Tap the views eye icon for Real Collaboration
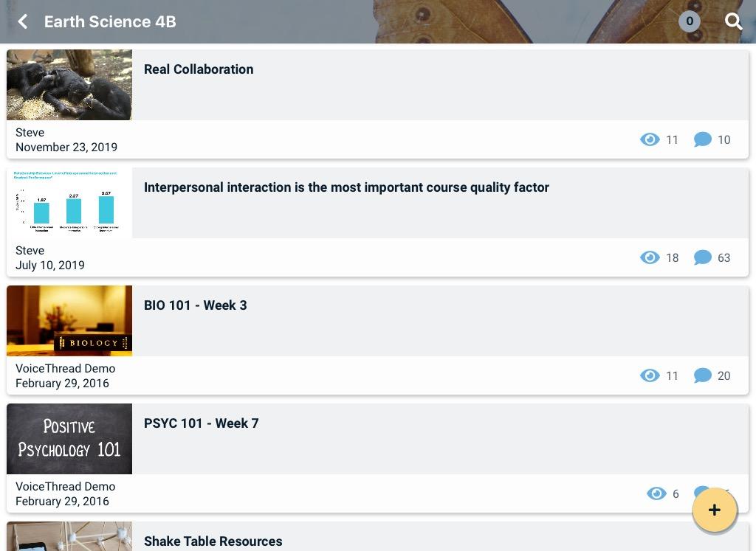This screenshot has width=756, height=551. tap(650, 139)
